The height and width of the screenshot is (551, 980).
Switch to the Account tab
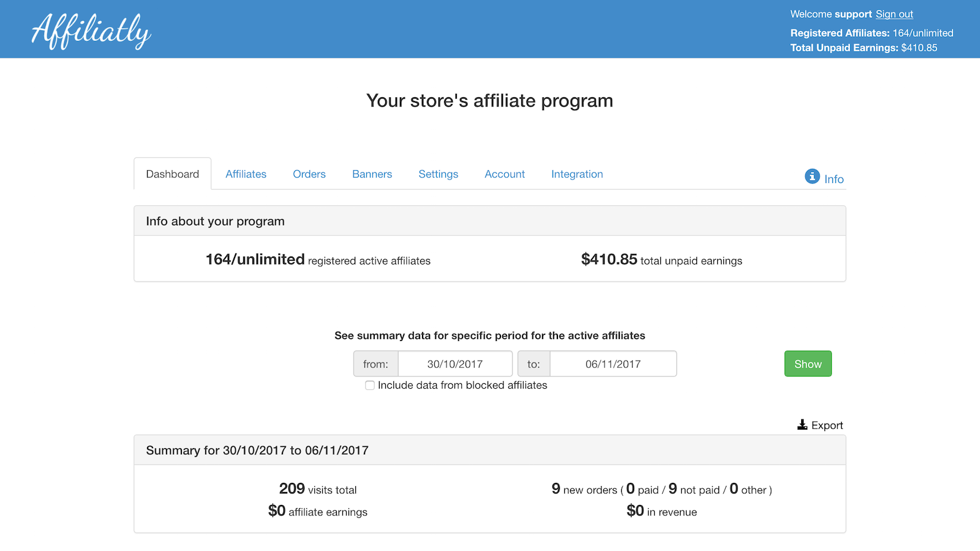point(505,174)
